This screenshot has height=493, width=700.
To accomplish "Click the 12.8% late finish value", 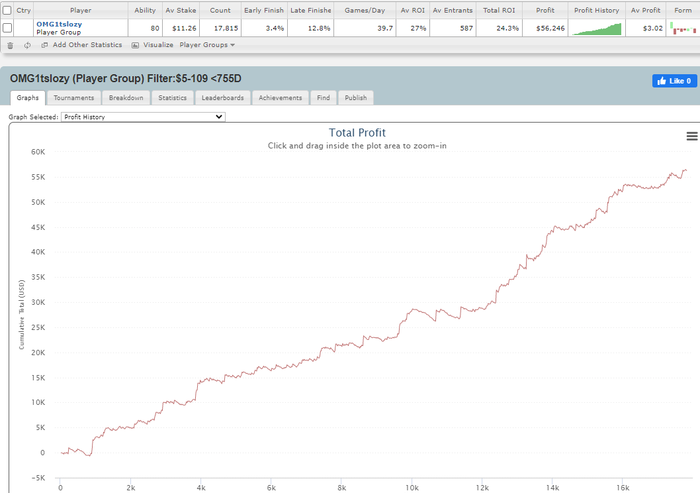I will tap(319, 28).
